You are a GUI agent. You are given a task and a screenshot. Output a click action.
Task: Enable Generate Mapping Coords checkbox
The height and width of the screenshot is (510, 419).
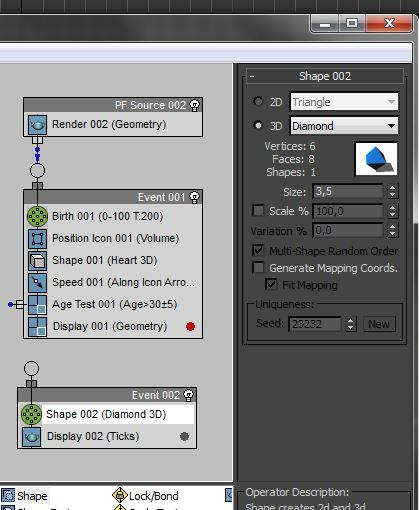click(x=258, y=267)
